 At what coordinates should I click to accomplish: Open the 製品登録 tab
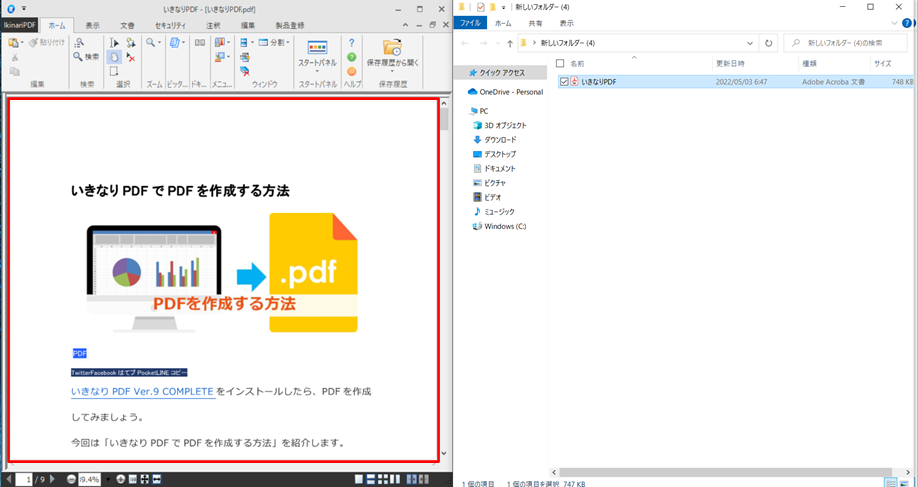(290, 25)
